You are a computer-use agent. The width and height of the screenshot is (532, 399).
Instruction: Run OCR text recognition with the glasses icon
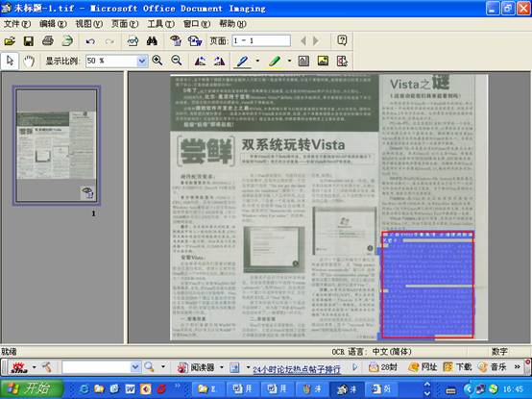(133, 41)
